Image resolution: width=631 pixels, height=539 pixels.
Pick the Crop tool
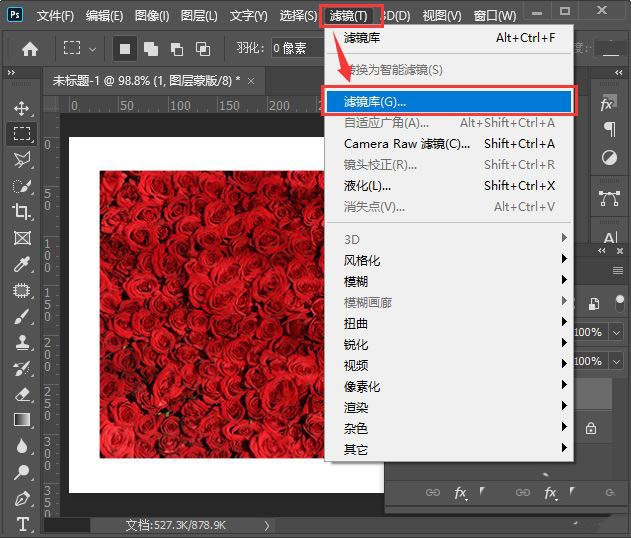[x=22, y=211]
